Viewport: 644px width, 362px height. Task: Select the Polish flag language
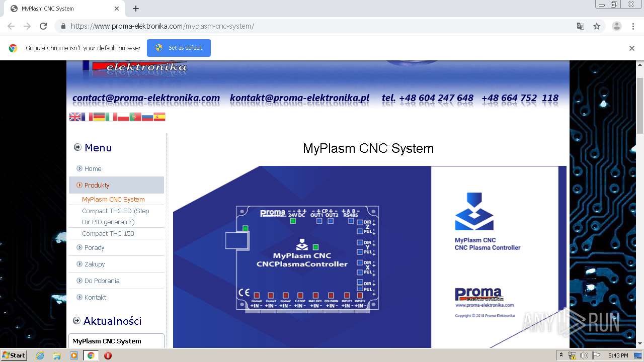pyautogui.click(x=123, y=117)
